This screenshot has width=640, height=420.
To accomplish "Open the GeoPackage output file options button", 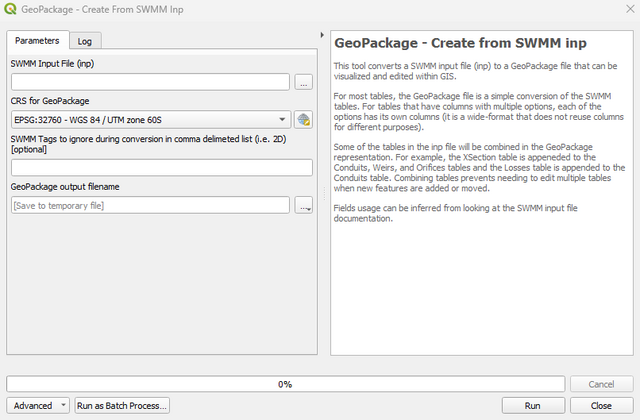I will point(305,205).
